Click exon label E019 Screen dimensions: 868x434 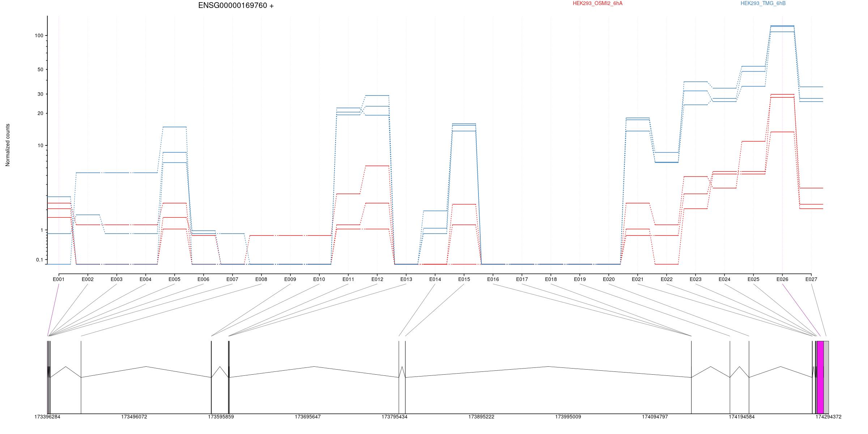tap(580, 279)
